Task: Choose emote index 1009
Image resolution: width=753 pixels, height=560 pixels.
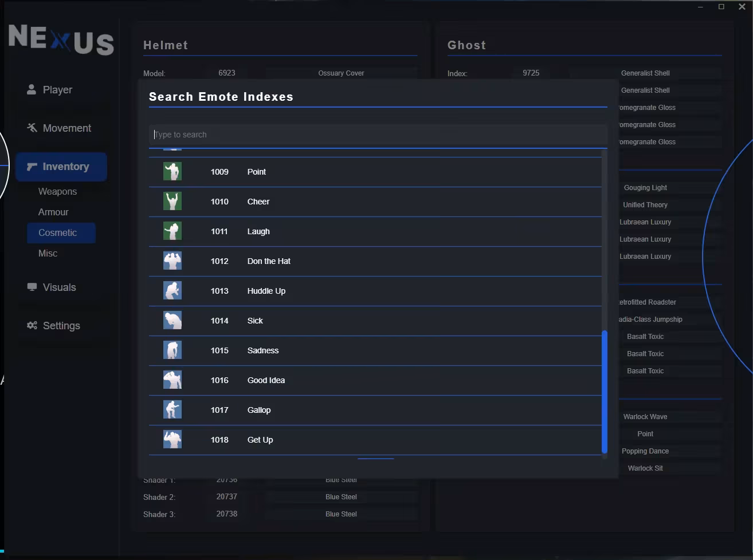Action: point(219,172)
